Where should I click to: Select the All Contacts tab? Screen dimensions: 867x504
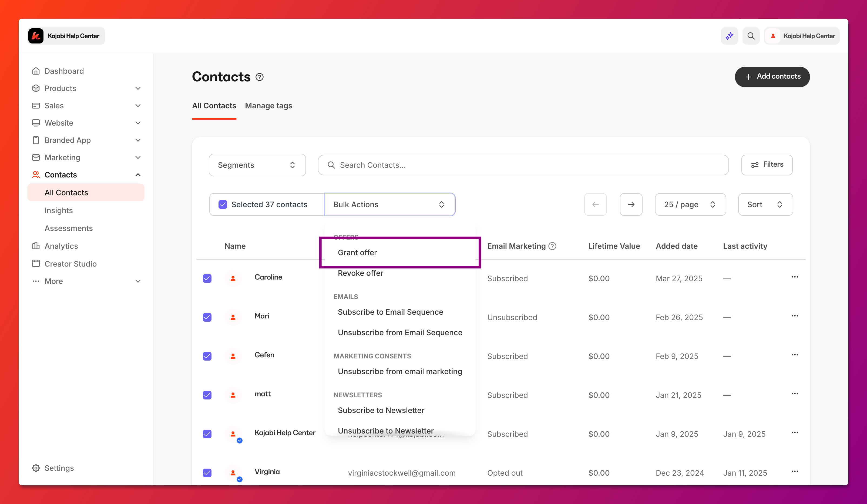214,106
